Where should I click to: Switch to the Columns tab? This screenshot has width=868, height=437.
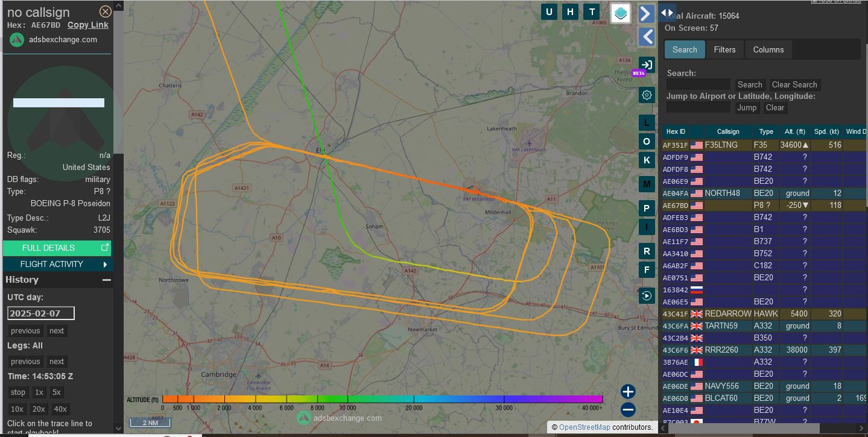coord(768,49)
